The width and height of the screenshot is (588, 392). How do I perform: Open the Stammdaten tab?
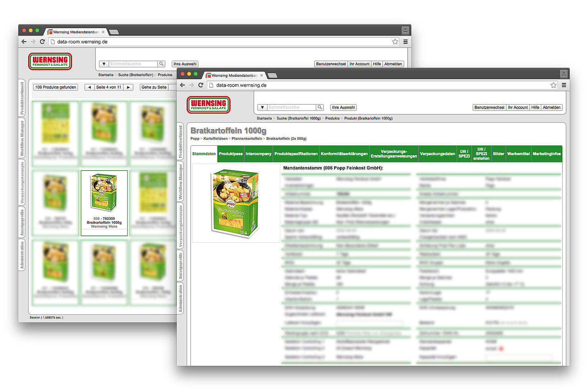pos(204,154)
